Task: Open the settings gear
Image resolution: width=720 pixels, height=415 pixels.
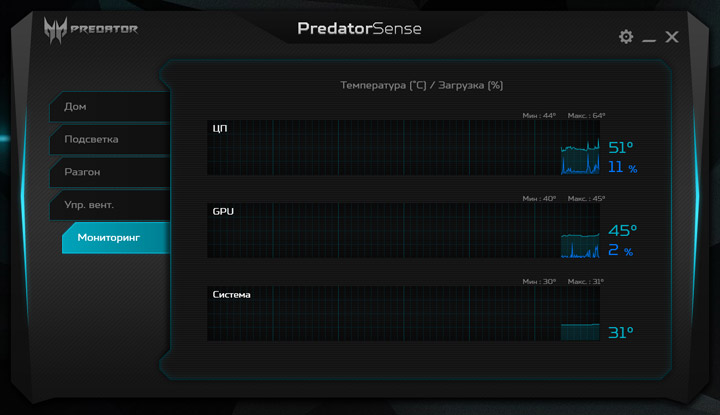Action: coord(626,37)
